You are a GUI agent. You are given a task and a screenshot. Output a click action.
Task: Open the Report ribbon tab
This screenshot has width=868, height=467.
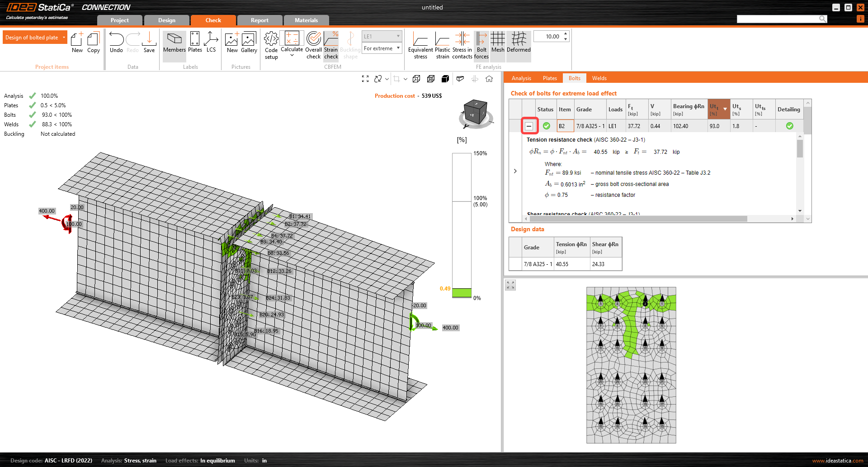(259, 20)
